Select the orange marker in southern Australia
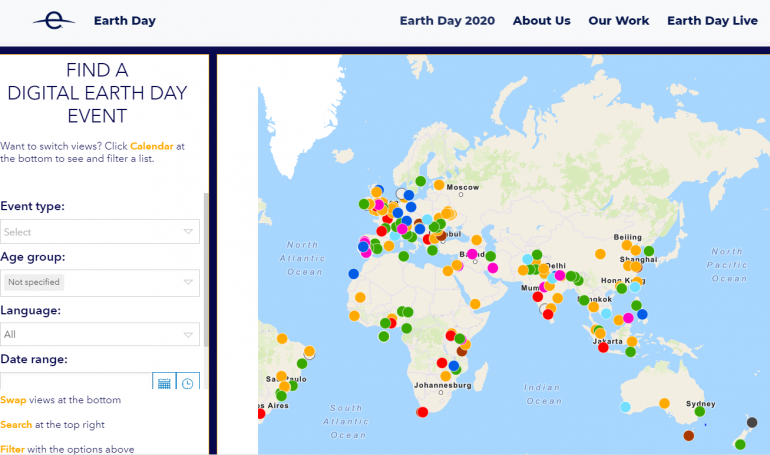The height and width of the screenshot is (455, 770). click(664, 403)
